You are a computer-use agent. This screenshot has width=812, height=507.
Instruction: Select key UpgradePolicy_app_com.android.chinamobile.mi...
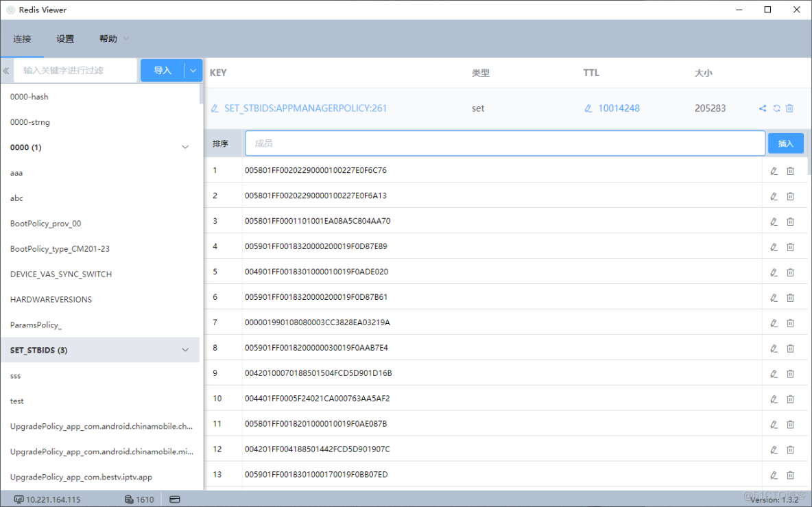coord(100,452)
